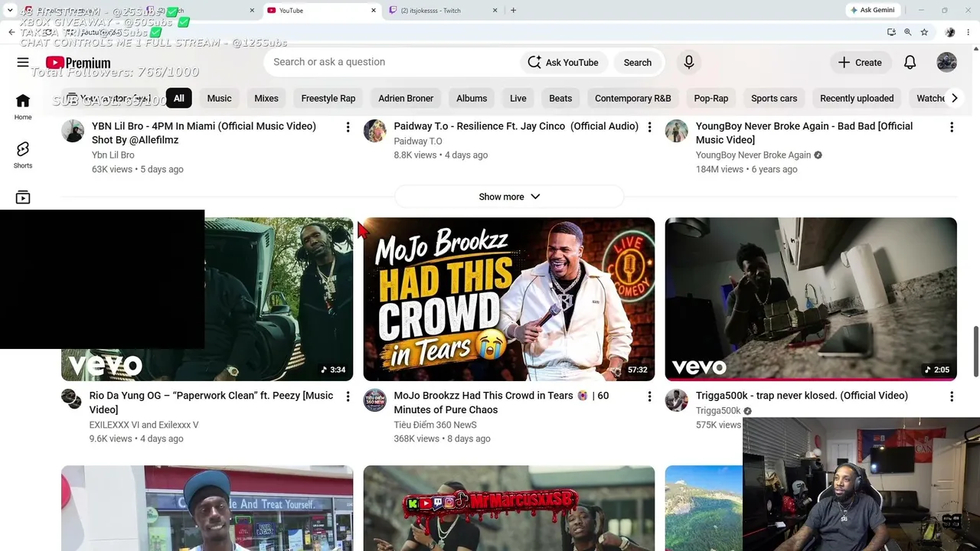Viewport: 980px width, 551px height.
Task: Open Paidway T.O channel avatar
Action: pos(374,131)
